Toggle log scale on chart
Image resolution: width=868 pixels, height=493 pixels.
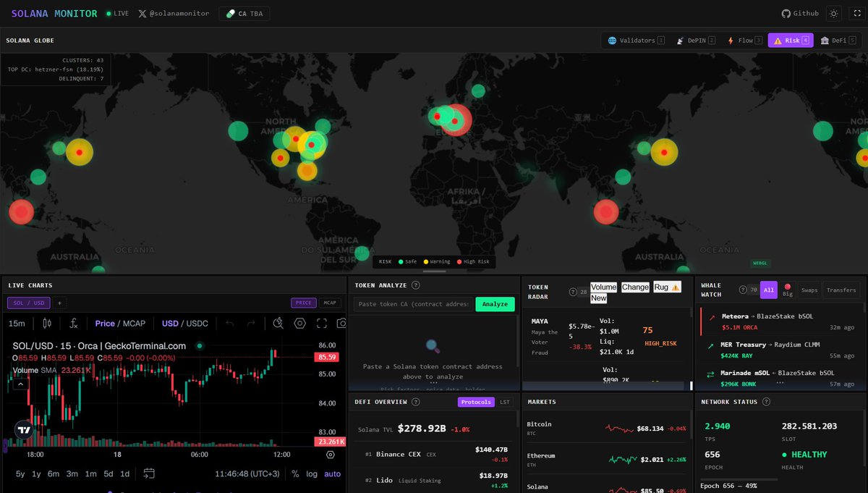[312, 474]
